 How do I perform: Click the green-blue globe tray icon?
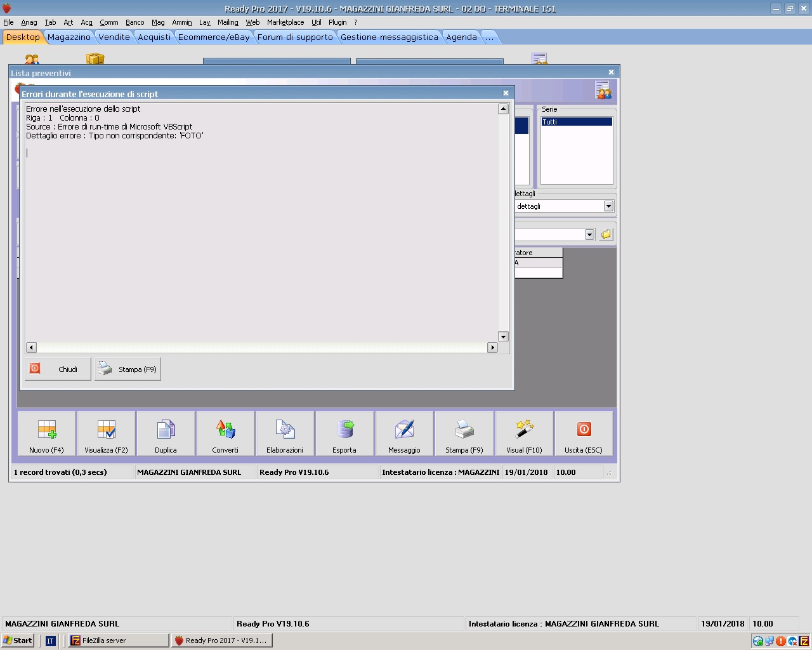tap(758, 641)
